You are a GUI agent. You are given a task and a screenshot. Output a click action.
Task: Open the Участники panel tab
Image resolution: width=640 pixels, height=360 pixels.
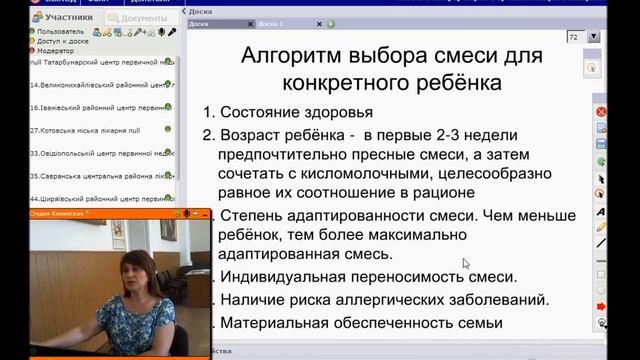(x=63, y=17)
